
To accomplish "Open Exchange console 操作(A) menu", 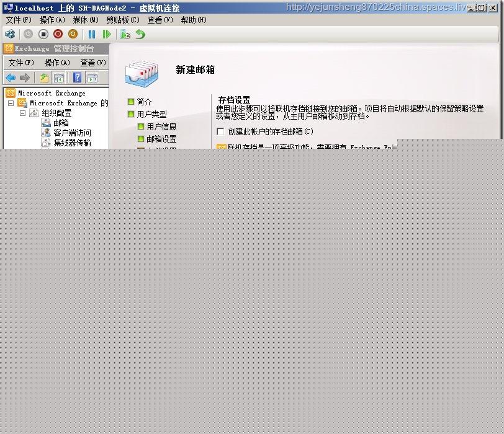I will click(x=57, y=63).
